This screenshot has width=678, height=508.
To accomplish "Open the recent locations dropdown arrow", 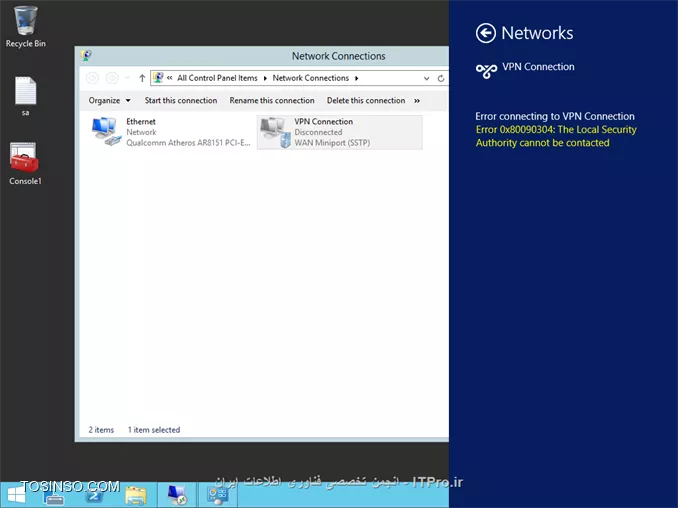I will 127,78.
